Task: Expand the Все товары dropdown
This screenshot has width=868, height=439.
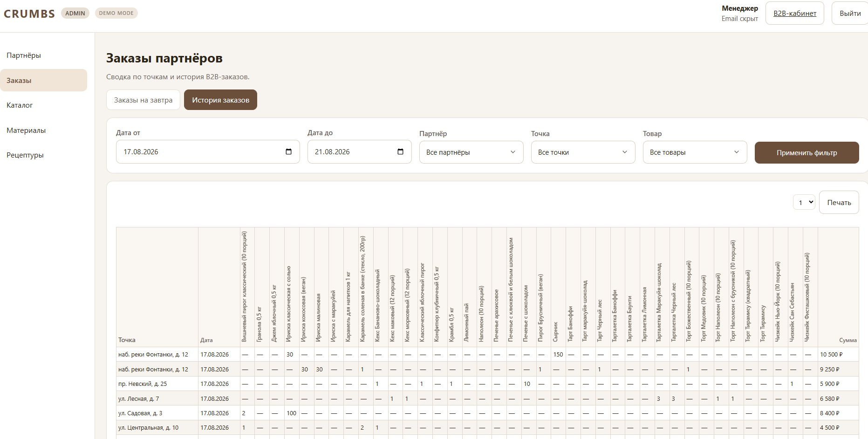Action: tap(695, 152)
